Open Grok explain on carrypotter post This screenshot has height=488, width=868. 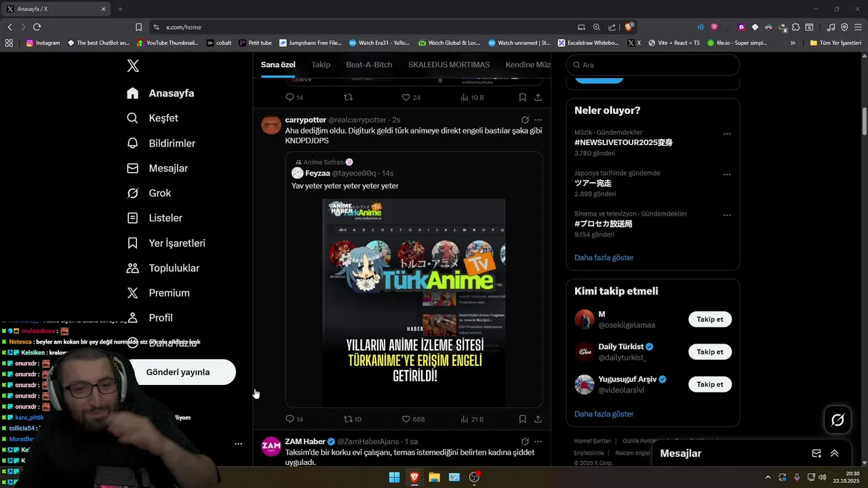pyautogui.click(x=525, y=120)
